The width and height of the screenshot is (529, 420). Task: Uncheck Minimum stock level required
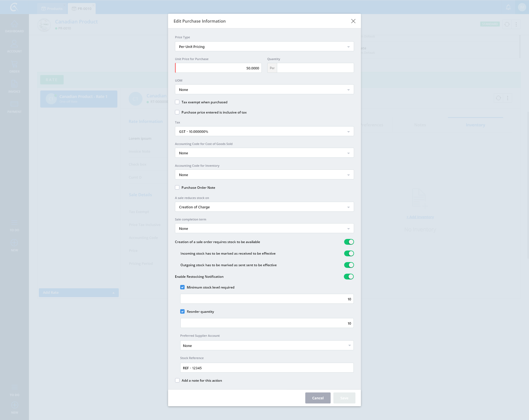pyautogui.click(x=182, y=287)
